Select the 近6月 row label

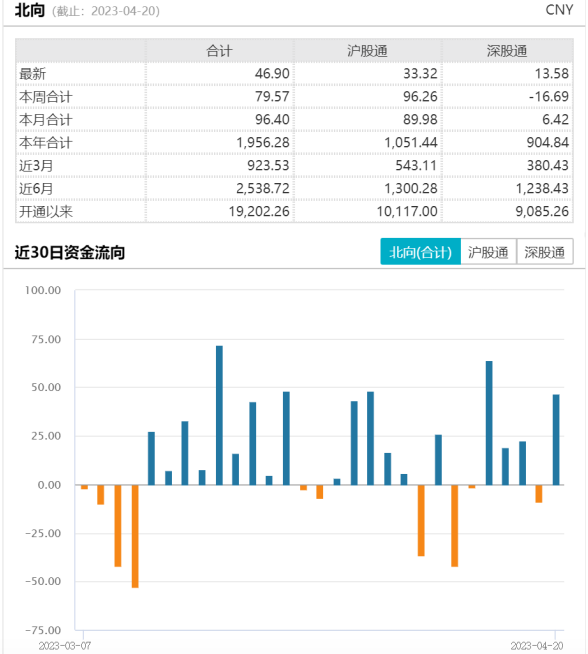(x=36, y=189)
